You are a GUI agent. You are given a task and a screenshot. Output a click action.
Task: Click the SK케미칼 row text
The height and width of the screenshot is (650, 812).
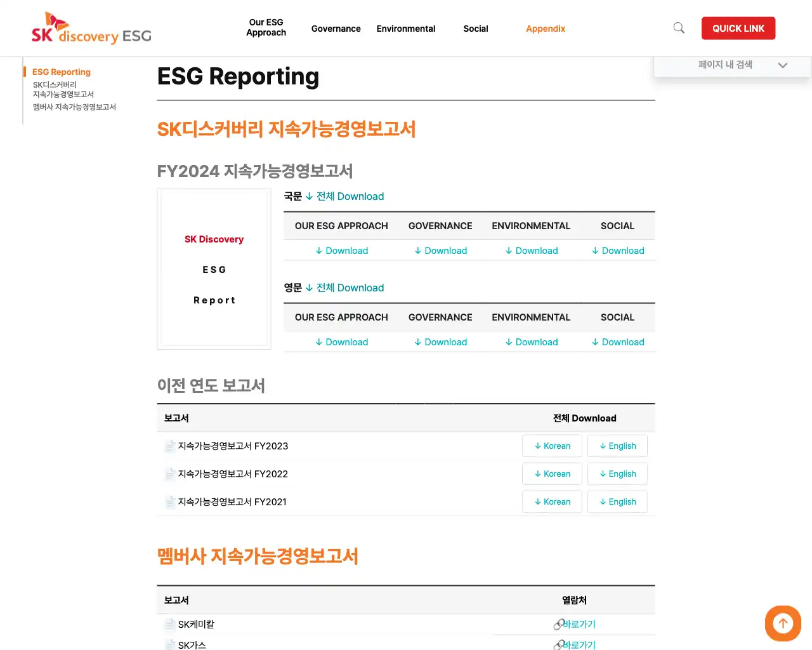[196, 625]
